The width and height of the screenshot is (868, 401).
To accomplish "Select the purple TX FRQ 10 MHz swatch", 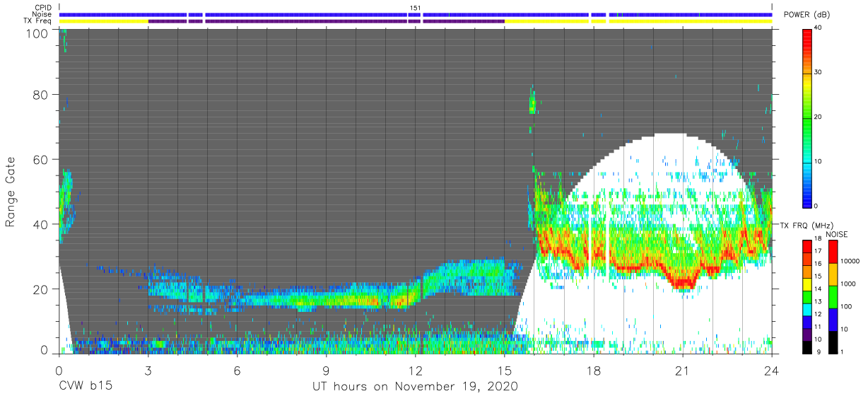I will point(807,335).
